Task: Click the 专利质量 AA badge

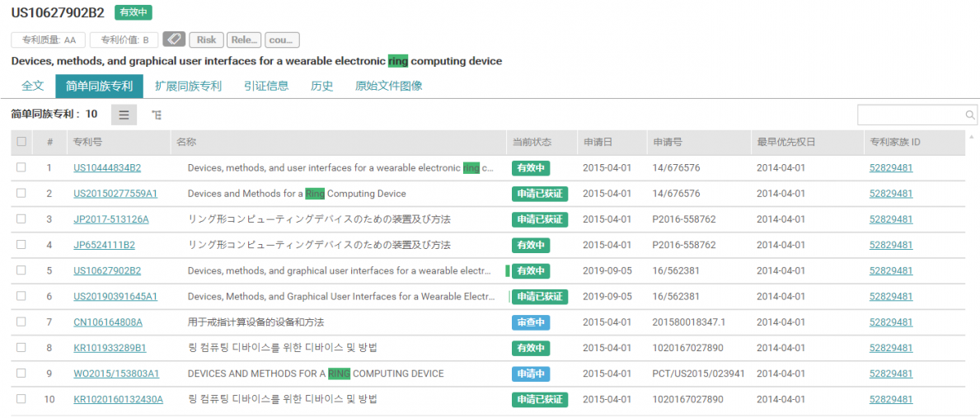Action: 48,40
